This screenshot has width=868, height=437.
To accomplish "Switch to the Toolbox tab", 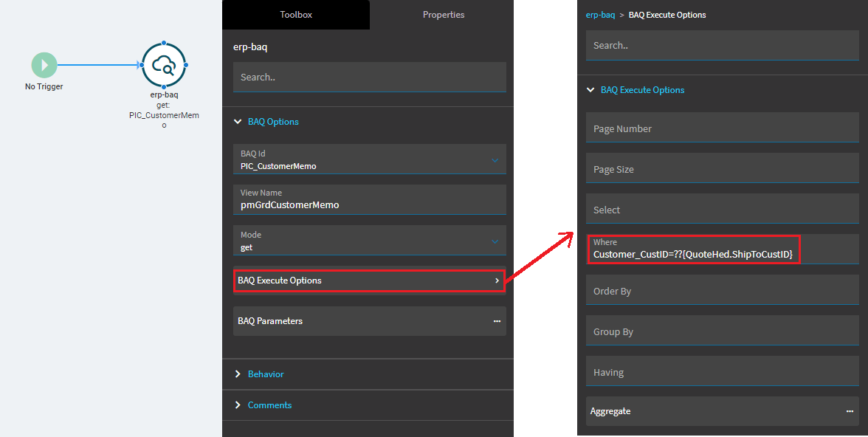I will coord(296,15).
